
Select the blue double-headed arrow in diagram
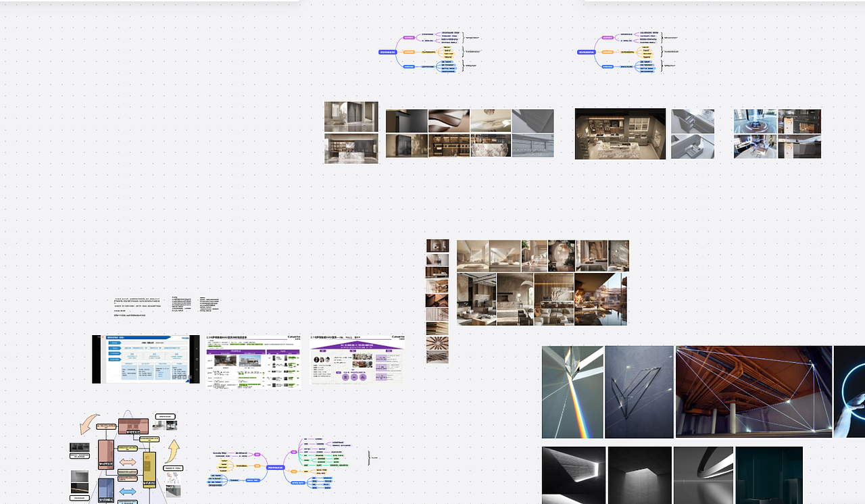coord(128,492)
